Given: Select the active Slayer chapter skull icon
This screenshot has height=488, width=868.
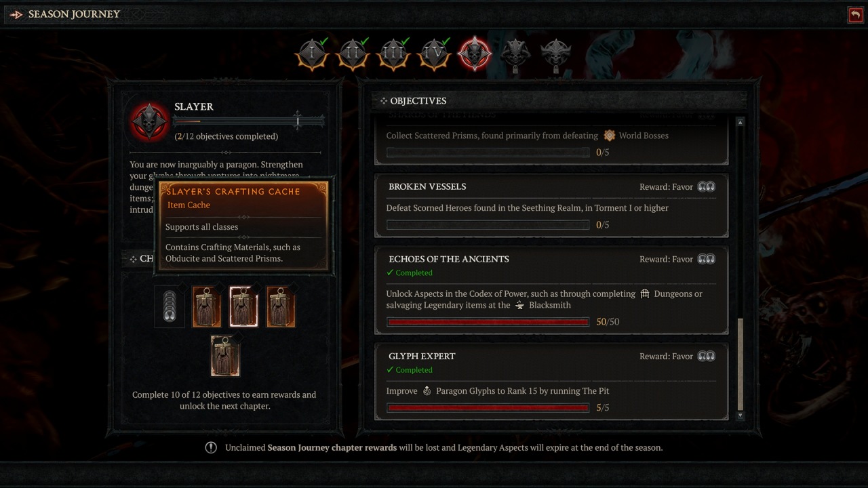Looking at the screenshot, I should (x=474, y=54).
